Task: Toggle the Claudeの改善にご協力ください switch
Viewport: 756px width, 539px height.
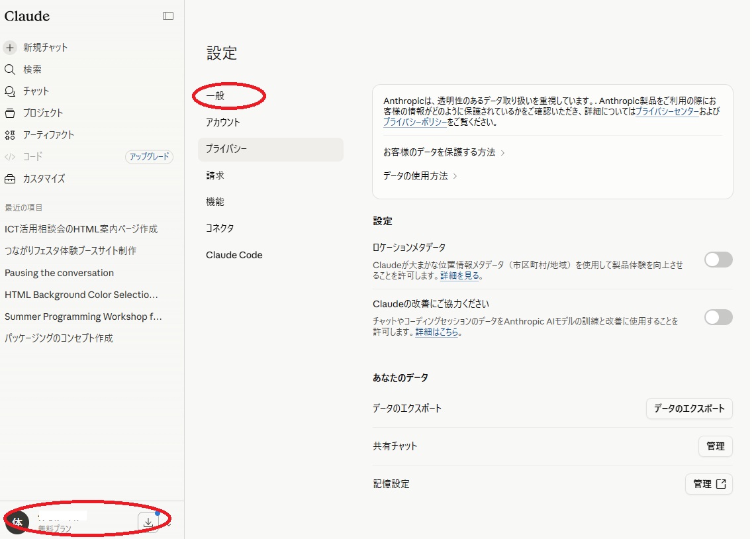Action: 718,317
